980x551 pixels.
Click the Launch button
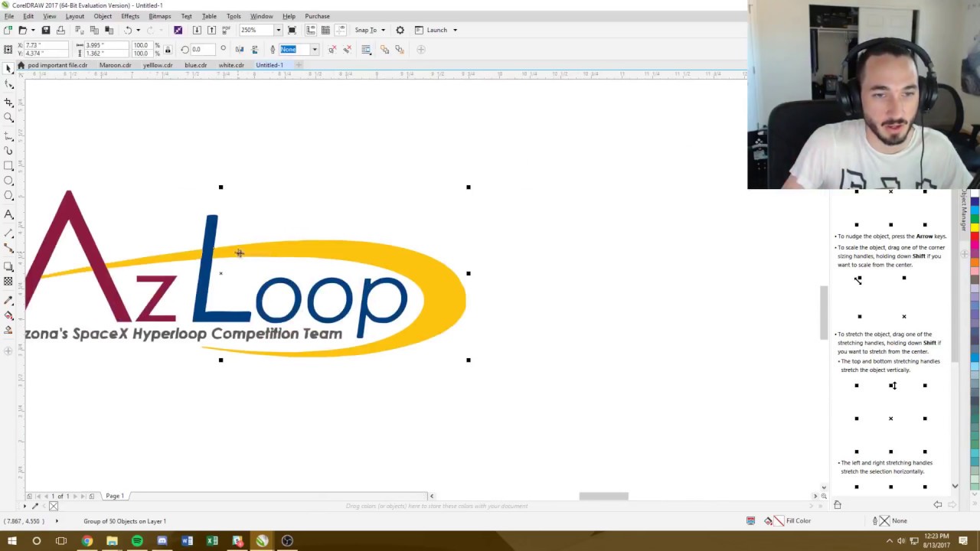tap(437, 30)
